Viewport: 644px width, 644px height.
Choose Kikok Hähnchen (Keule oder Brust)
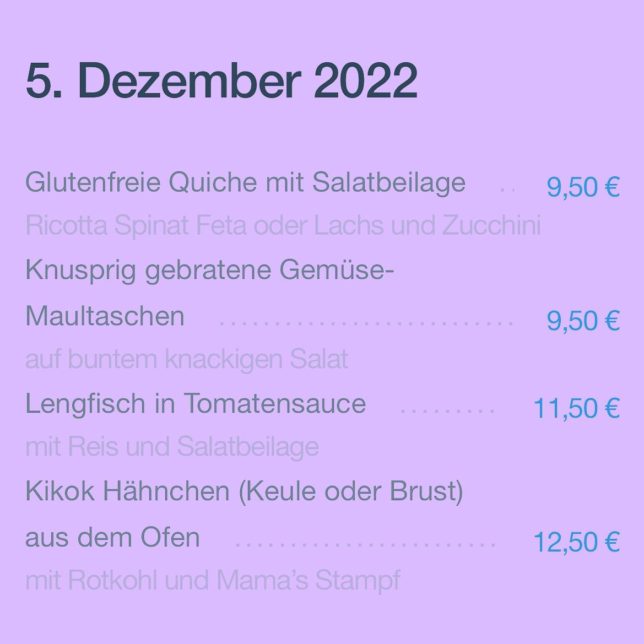coord(244,491)
